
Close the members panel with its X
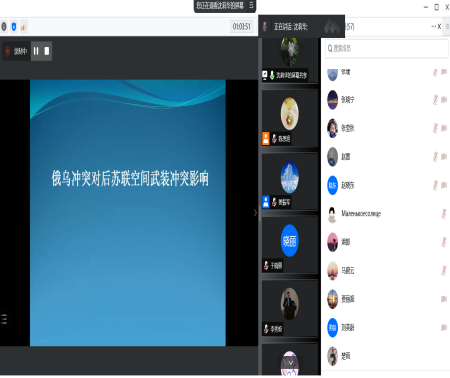coord(439,26)
